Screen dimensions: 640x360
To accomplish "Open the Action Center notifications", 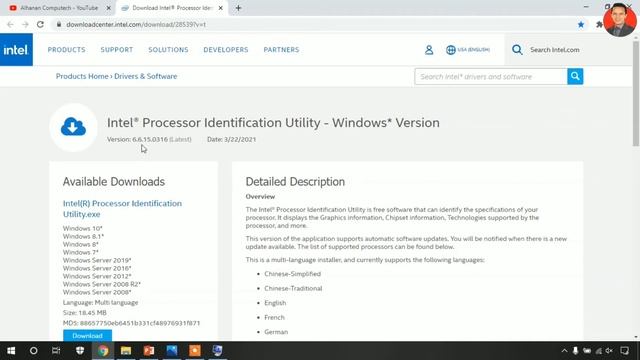I will 624,351.
